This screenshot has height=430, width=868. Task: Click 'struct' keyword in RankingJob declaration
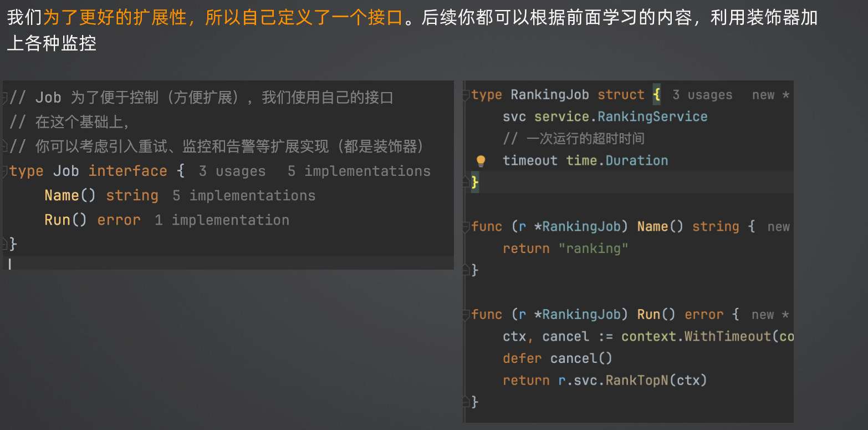tap(621, 95)
